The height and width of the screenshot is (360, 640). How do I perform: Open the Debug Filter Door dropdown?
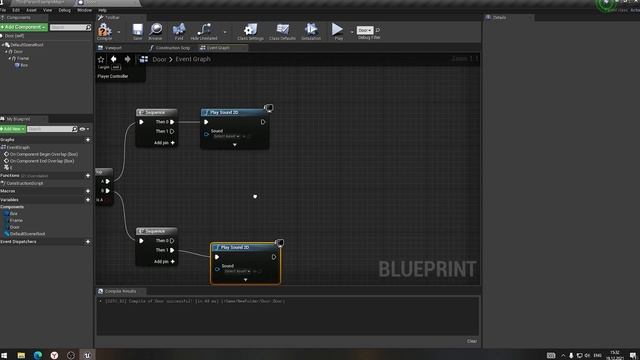(x=365, y=30)
